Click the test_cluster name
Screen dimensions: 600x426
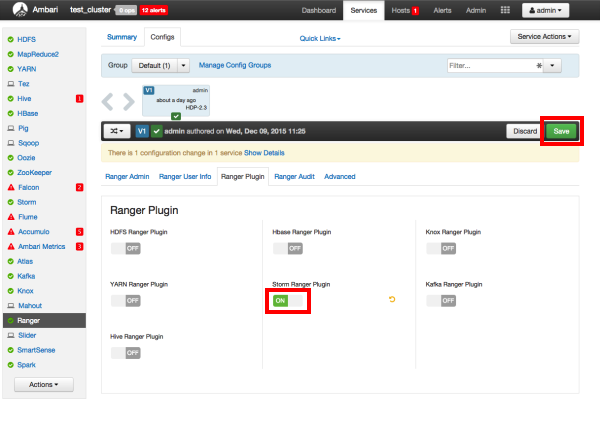tap(90, 10)
